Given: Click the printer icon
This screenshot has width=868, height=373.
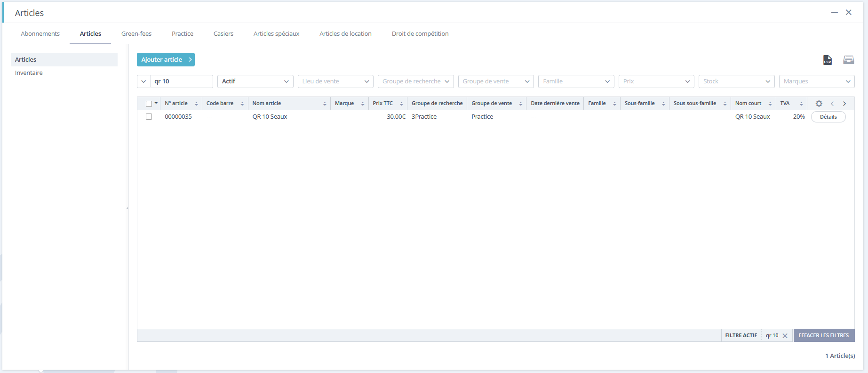Looking at the screenshot, I should tap(848, 60).
